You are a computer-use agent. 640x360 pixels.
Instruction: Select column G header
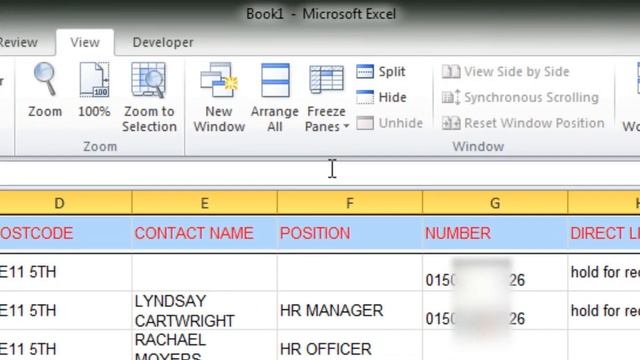(495, 203)
